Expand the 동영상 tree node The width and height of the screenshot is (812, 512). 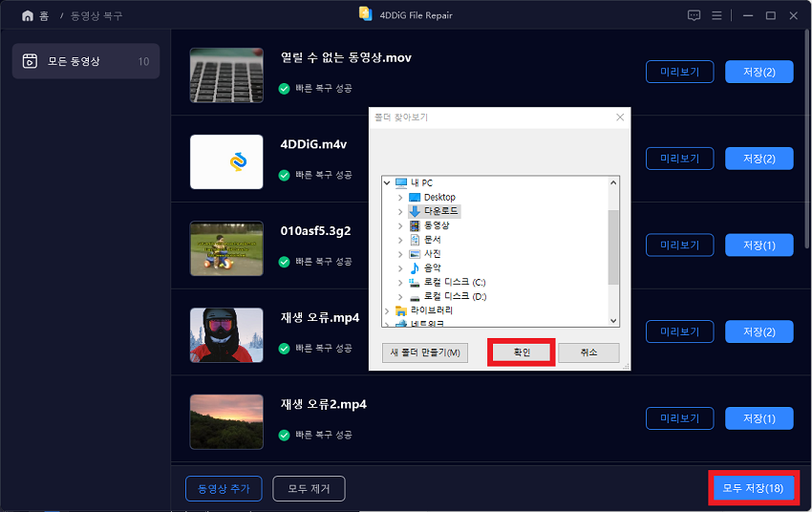(x=399, y=225)
